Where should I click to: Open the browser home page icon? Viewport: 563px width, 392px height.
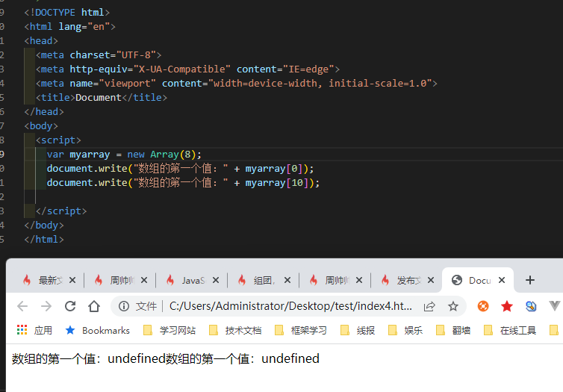click(94, 306)
